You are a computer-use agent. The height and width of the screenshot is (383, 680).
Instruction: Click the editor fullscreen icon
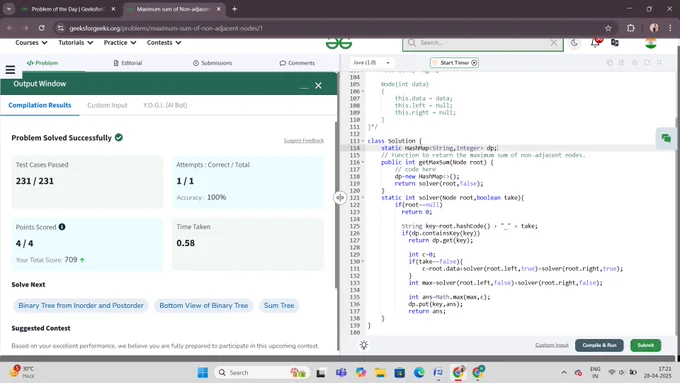[x=659, y=63]
